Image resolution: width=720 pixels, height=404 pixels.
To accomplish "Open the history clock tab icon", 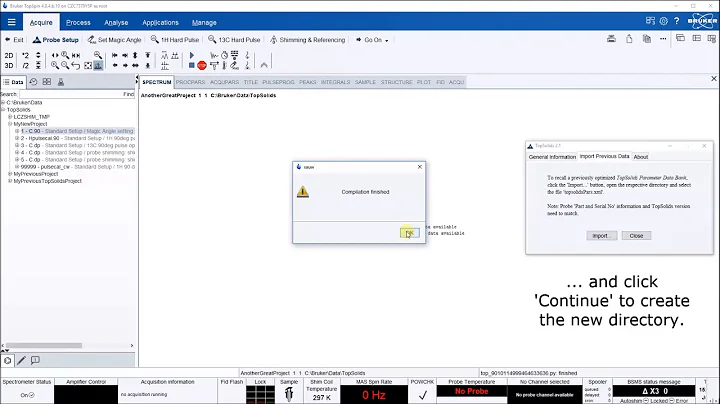I will click(x=33, y=82).
